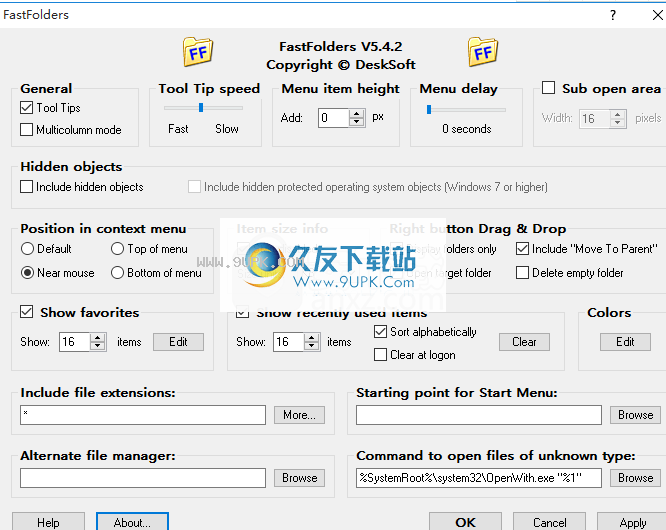Click Clear recently used items button

[x=524, y=342]
